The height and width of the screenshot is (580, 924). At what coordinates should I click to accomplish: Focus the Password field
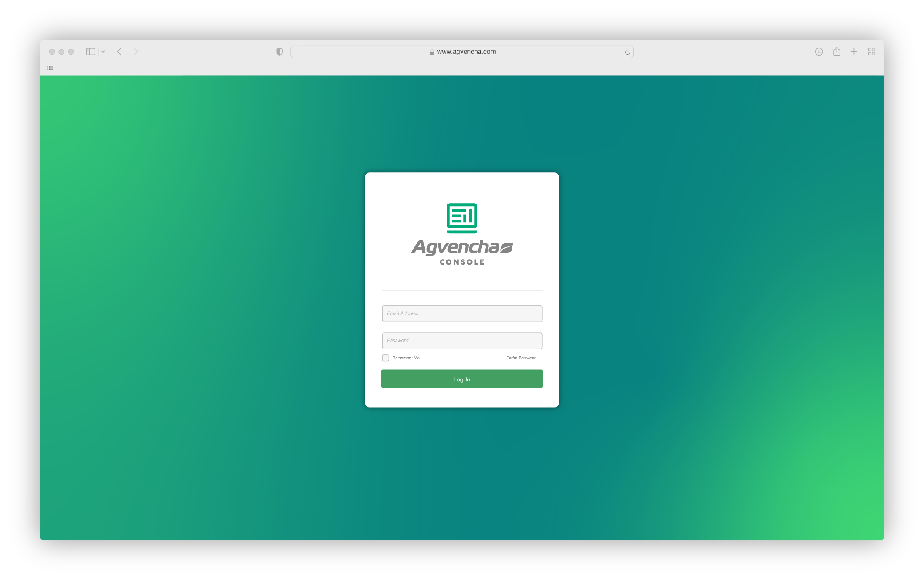[x=462, y=340]
